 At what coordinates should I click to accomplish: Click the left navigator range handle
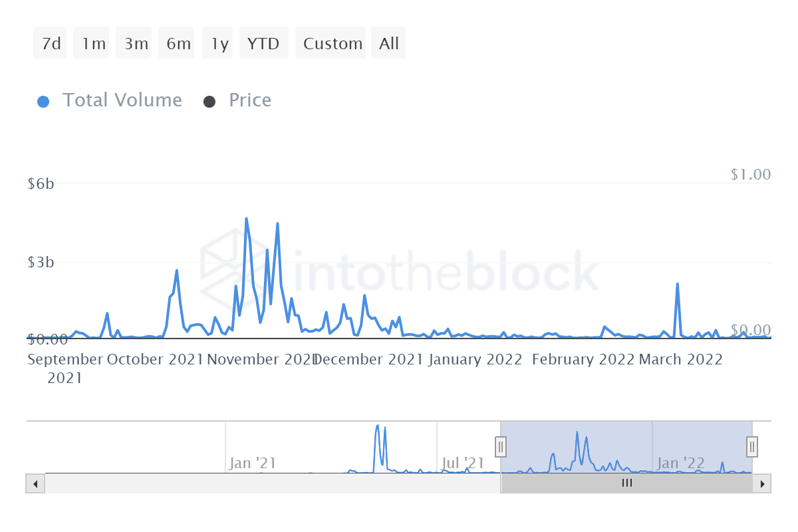pyautogui.click(x=501, y=446)
